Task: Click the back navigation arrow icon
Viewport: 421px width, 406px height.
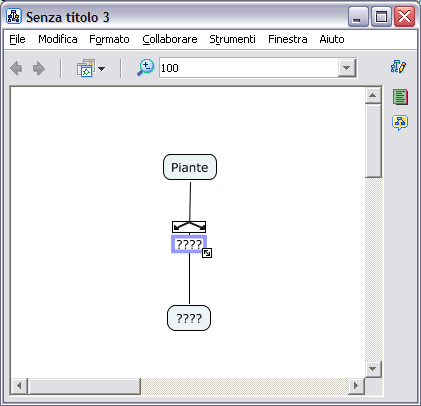Action: pos(16,68)
